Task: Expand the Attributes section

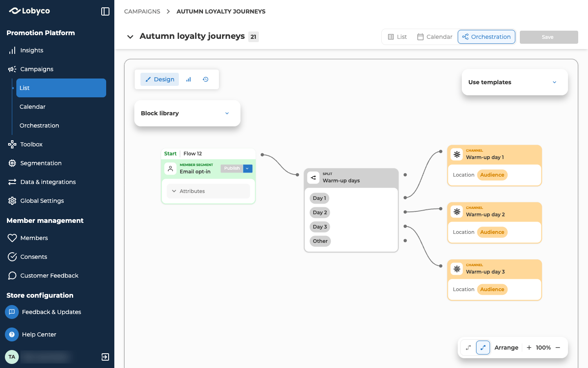Action: (208, 191)
